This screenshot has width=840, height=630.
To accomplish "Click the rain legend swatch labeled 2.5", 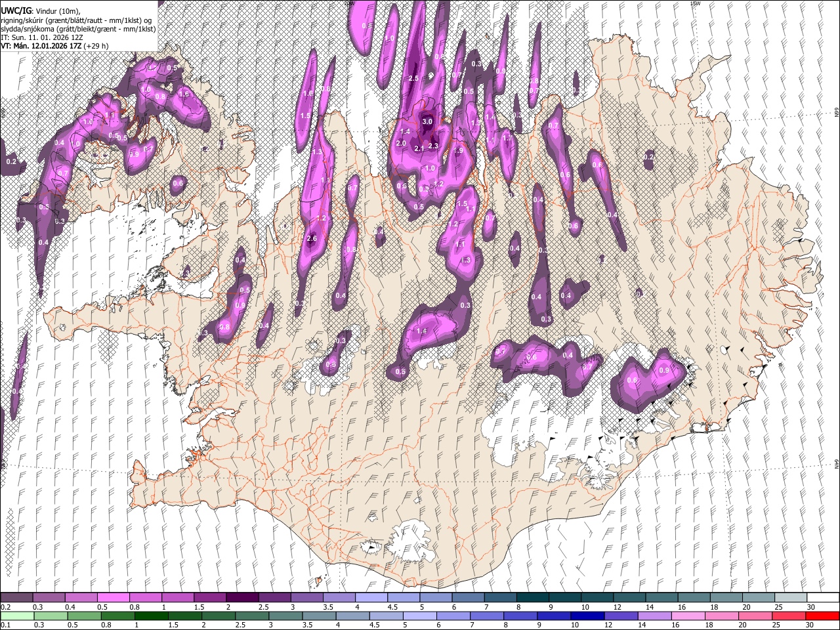I will 252,616.
